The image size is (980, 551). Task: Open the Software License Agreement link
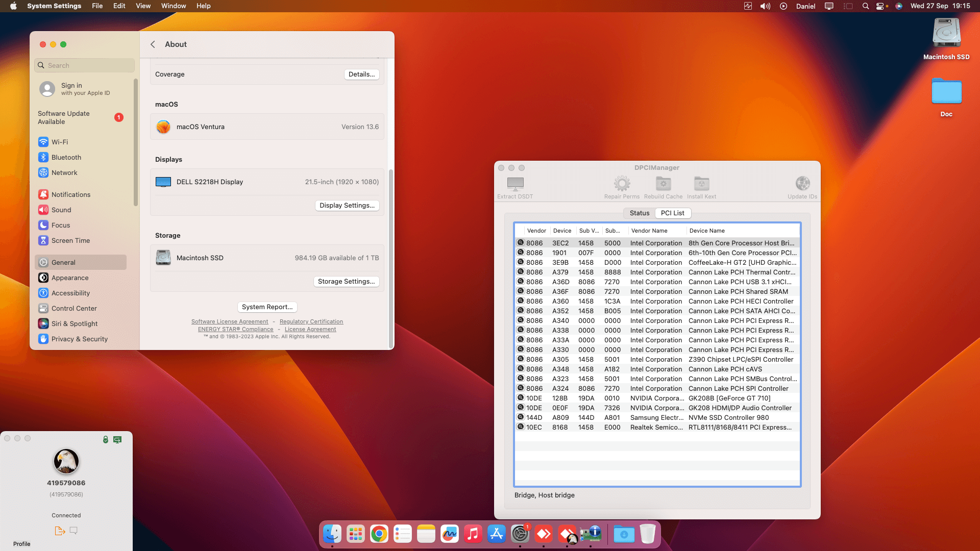coord(230,322)
